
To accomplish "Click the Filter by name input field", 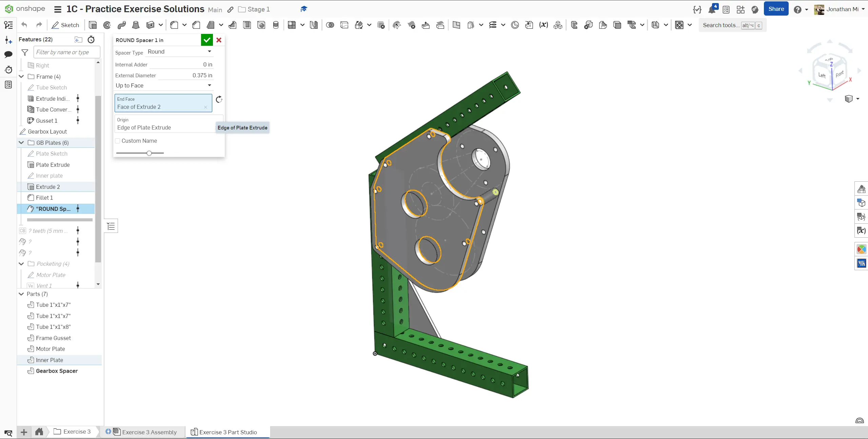I will tap(67, 52).
